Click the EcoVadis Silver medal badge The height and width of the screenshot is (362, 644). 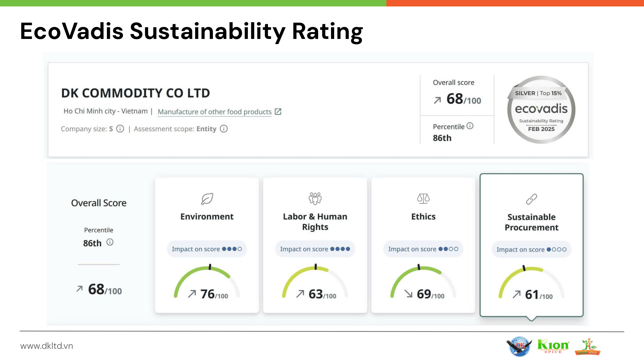click(541, 109)
